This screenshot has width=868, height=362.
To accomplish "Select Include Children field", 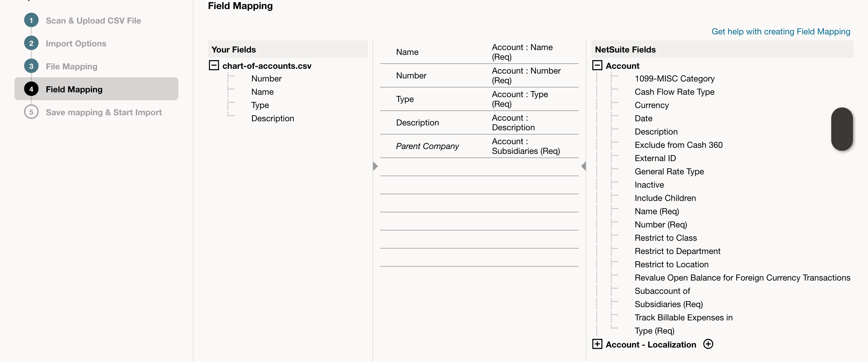I will coord(665,198).
